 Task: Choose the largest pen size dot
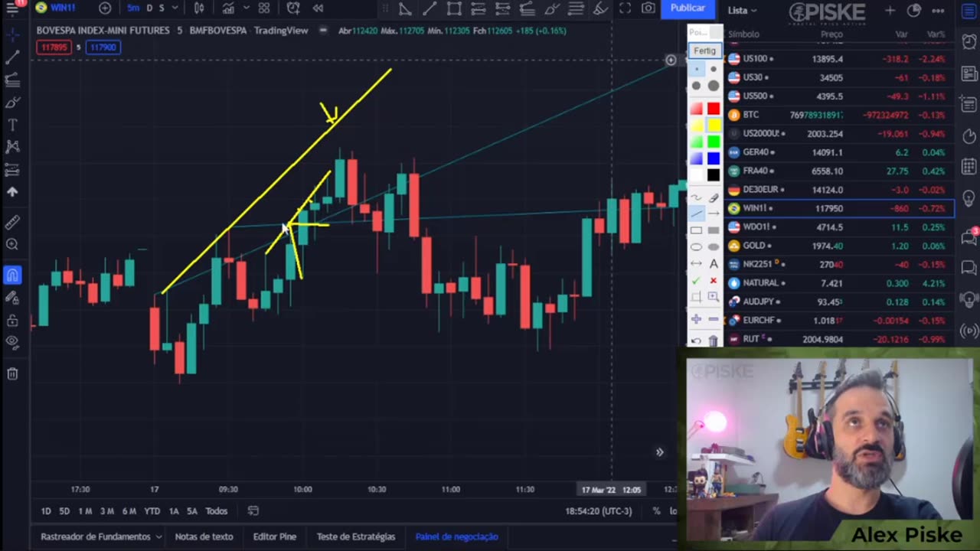point(714,86)
